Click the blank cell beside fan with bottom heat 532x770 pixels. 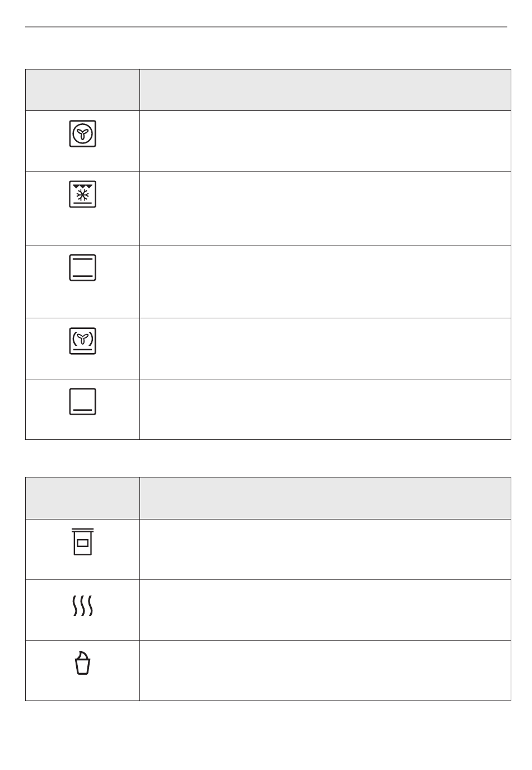pos(325,349)
